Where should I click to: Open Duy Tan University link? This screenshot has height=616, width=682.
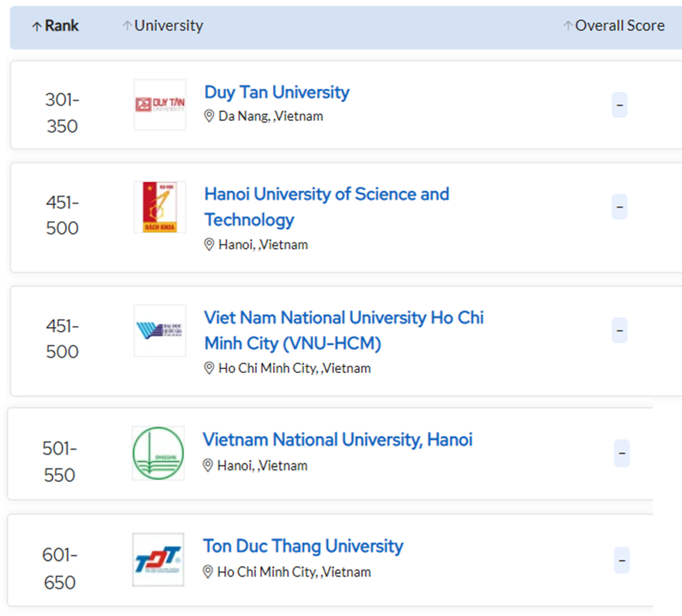coord(276,92)
